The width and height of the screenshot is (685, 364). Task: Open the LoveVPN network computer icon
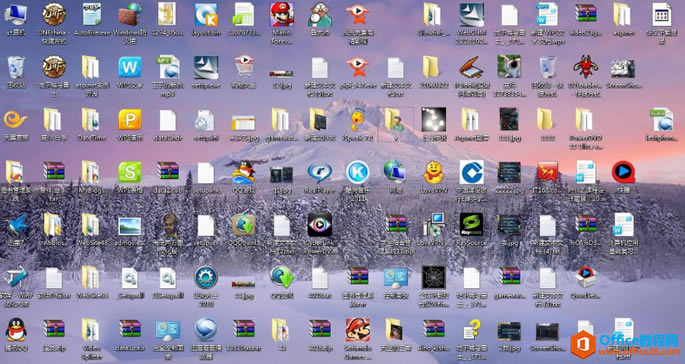[434, 225]
